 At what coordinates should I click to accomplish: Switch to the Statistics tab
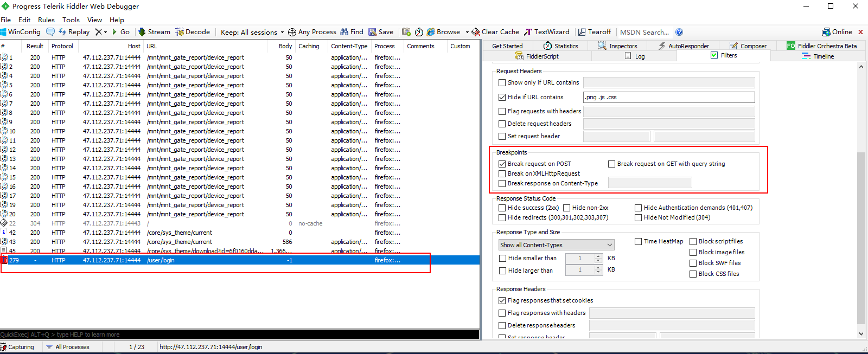(560, 46)
